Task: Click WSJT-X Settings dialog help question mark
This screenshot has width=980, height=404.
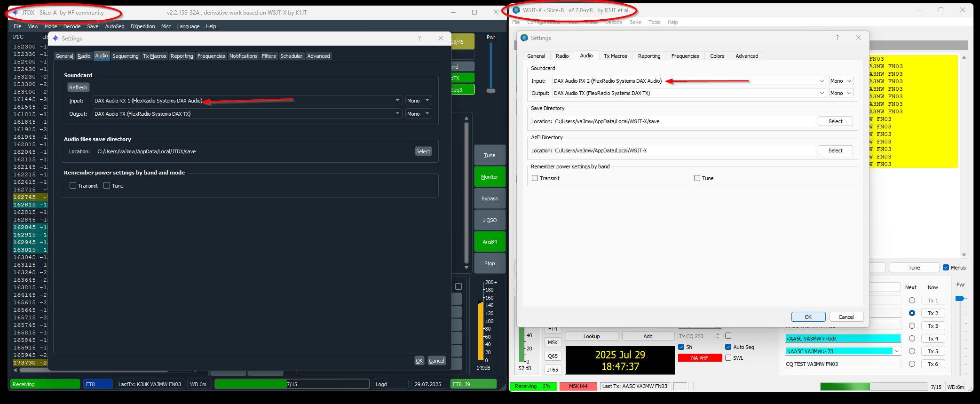Action: pyautogui.click(x=837, y=38)
